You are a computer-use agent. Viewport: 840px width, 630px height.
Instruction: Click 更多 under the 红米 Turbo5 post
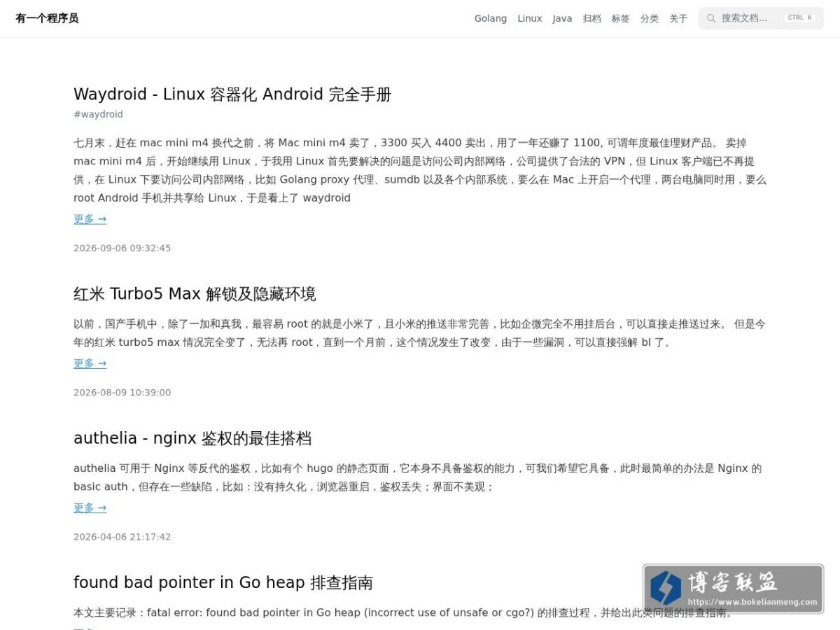[x=90, y=363]
